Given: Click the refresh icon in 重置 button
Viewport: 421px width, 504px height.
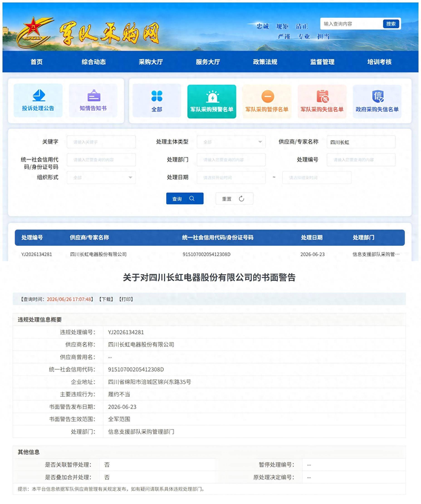Looking at the screenshot, I should click(x=241, y=199).
